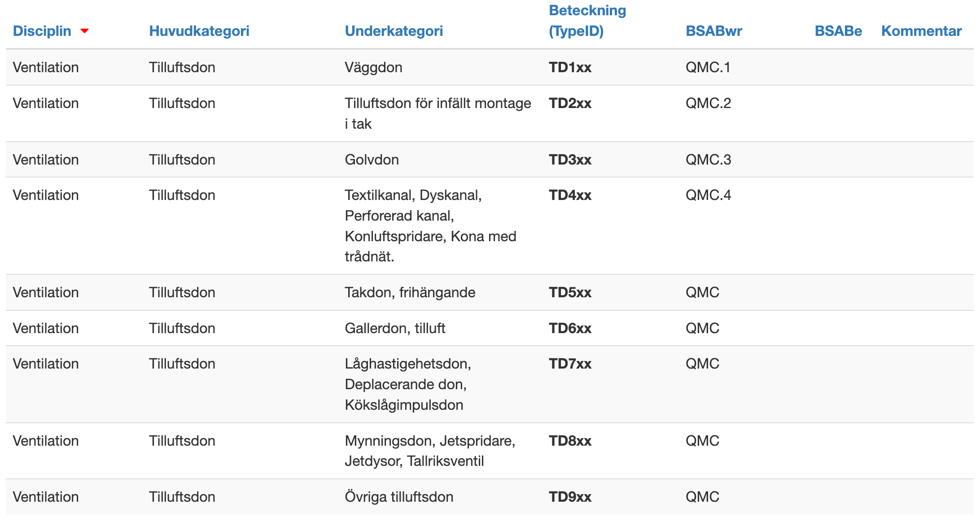Click the red sort arrow beside Disciplin
This screenshot has height=521, width=980.
[x=84, y=31]
